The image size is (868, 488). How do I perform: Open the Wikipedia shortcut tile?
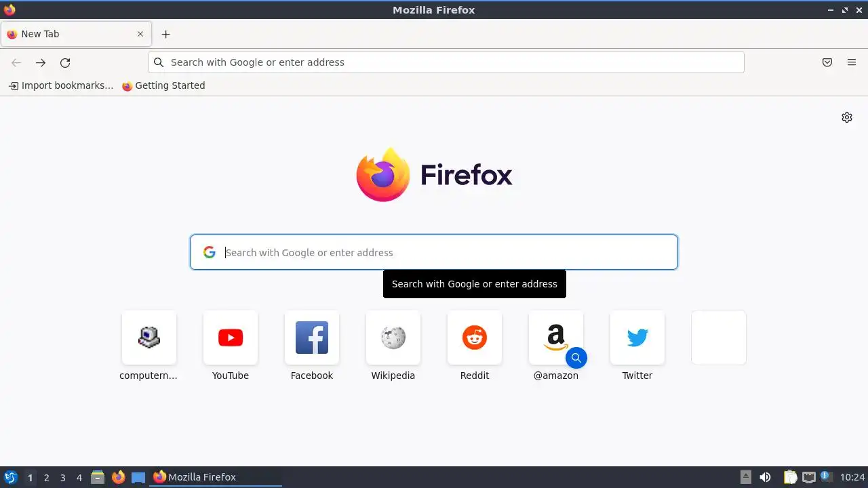[x=393, y=338]
